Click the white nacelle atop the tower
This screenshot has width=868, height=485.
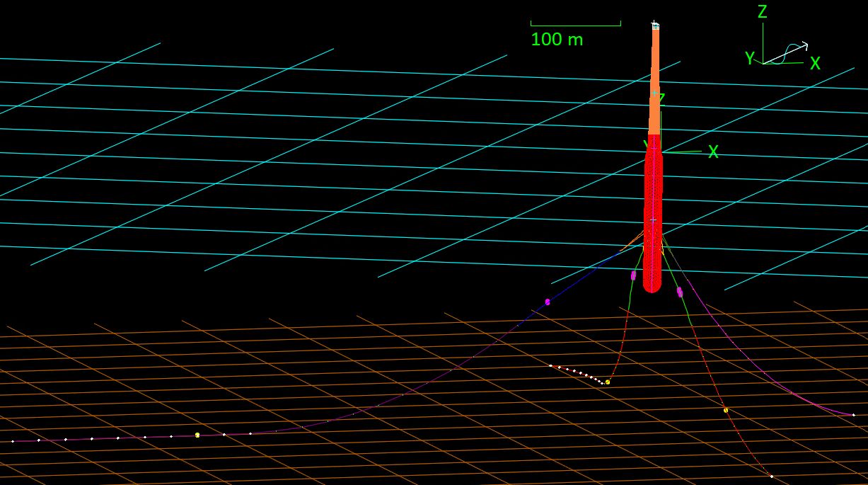point(655,25)
